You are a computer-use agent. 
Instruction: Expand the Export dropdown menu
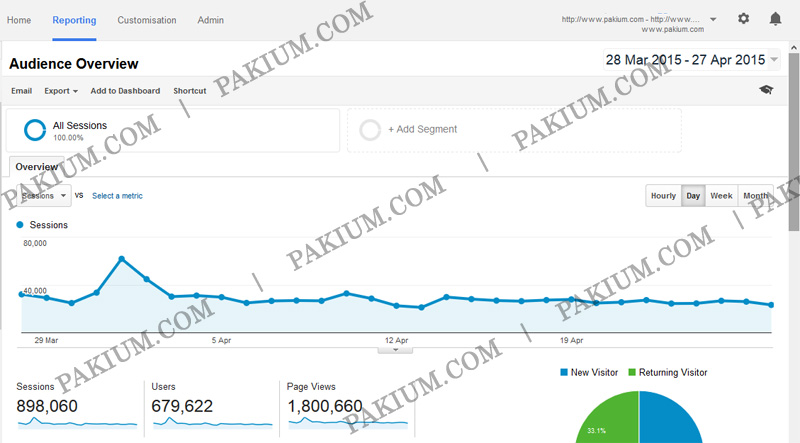pyautogui.click(x=61, y=91)
